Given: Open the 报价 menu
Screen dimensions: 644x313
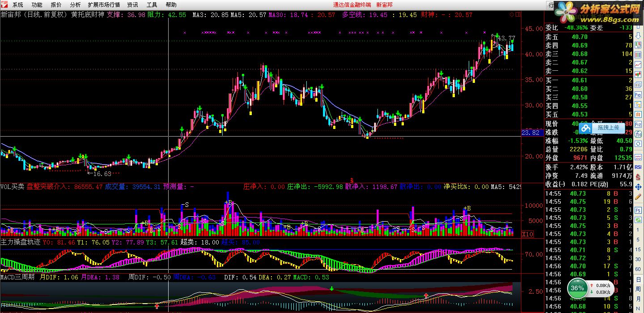Looking at the screenshot, I should [x=56, y=5].
